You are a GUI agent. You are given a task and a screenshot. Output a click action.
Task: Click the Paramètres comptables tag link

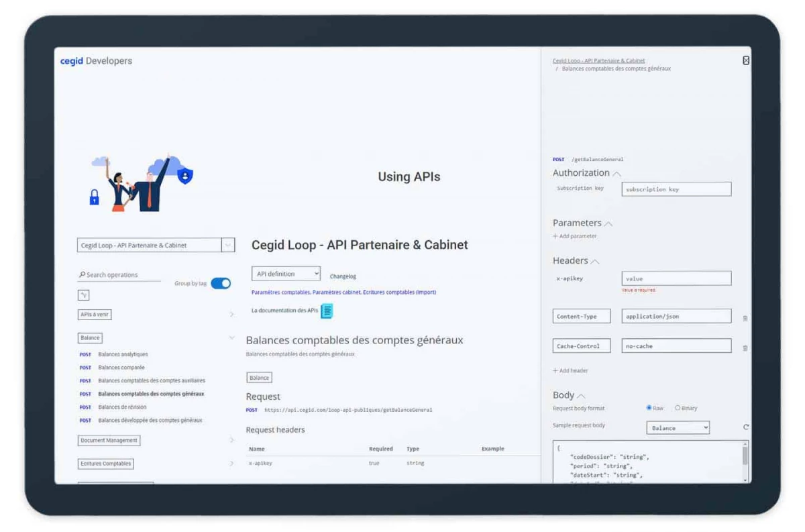[282, 292]
